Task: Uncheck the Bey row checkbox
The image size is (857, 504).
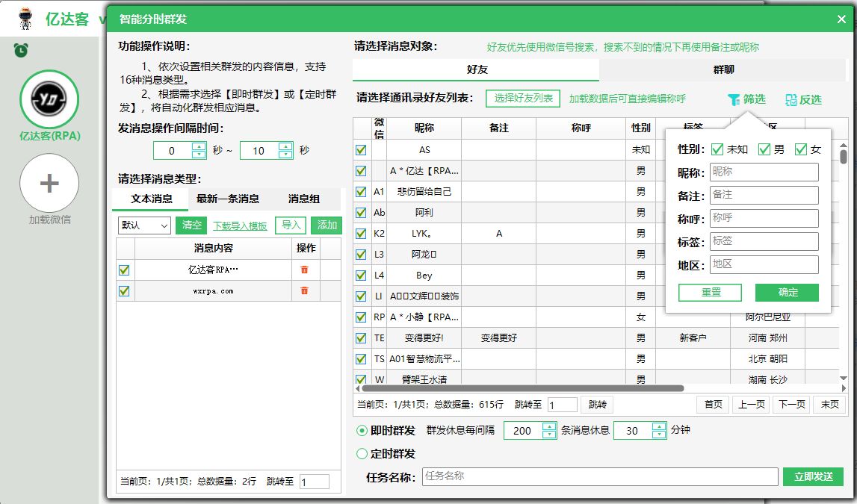Action: point(361,276)
